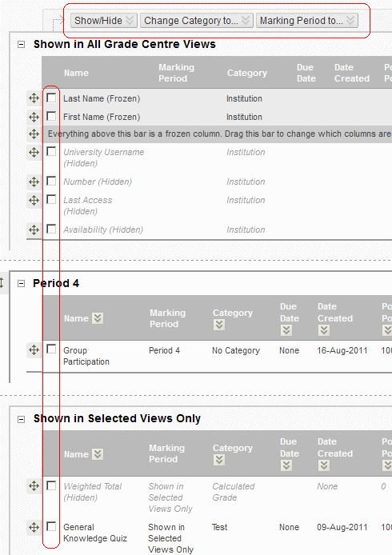The image size is (392, 555).
Task: Click the move handle beside Last Name (Frozen)
Action: click(x=34, y=98)
